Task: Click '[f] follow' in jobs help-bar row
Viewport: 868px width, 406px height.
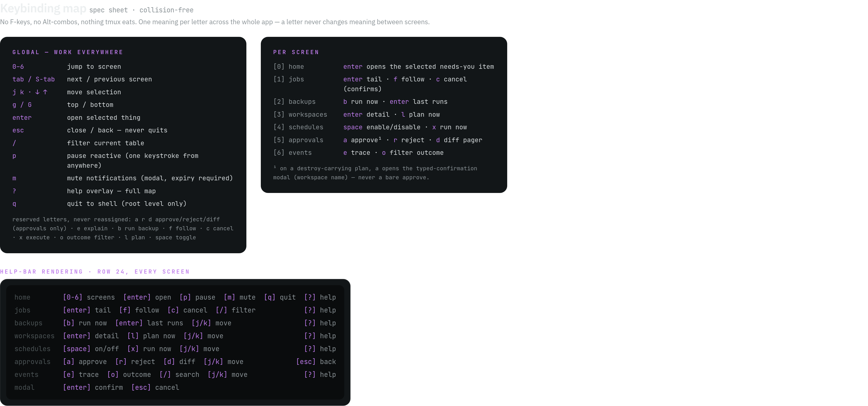Action: coord(139,310)
